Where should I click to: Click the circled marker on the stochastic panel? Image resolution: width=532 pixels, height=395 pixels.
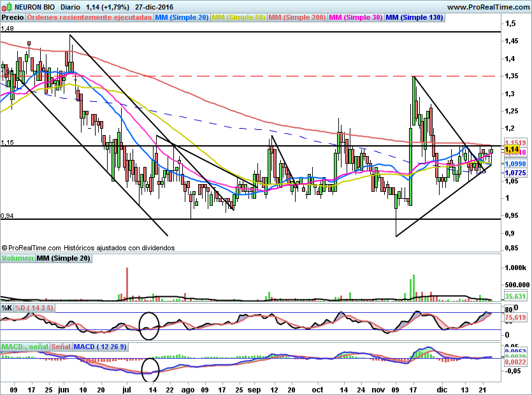148,325
